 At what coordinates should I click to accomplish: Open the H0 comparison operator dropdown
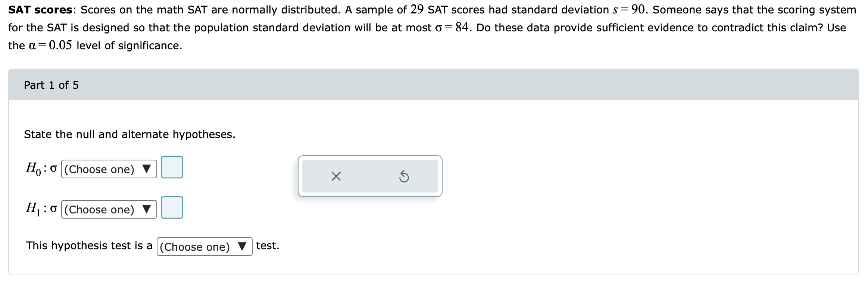(108, 169)
